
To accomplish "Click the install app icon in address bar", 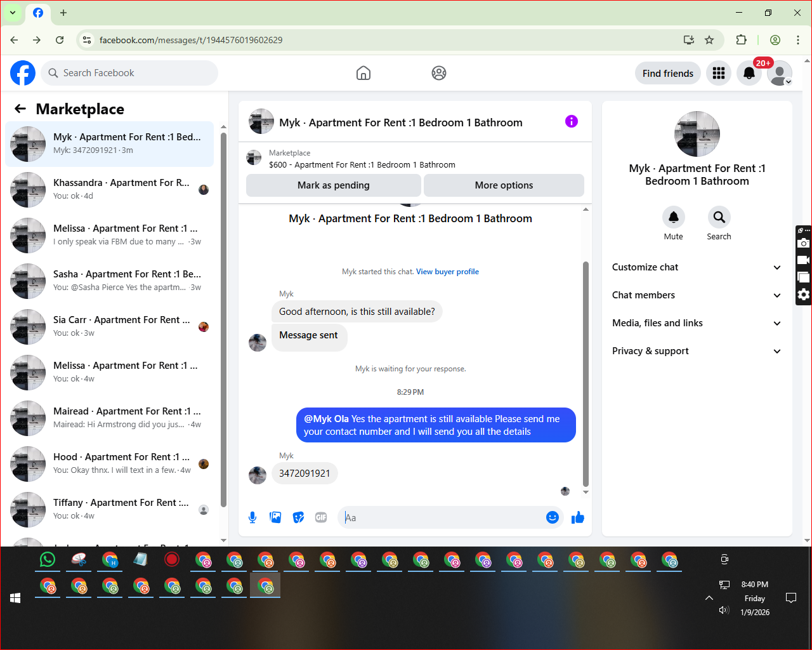I will click(x=689, y=40).
